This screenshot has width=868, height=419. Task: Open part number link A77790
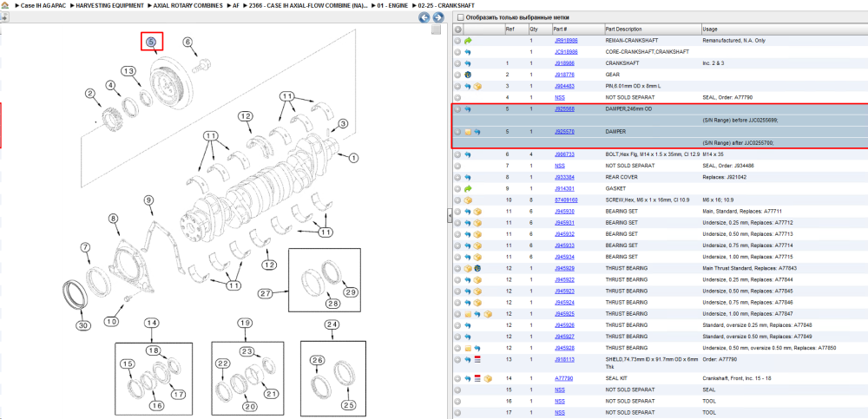[563, 378]
